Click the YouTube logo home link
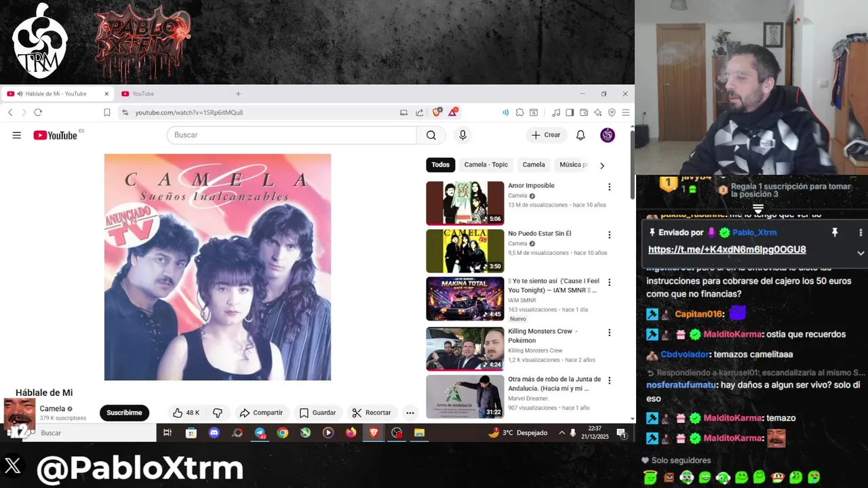This screenshot has height=488, width=868. tap(56, 135)
